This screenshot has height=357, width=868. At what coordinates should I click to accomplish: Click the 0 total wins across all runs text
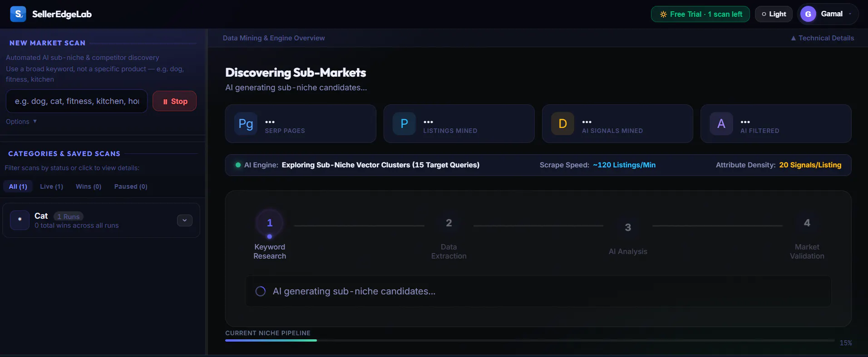(77, 225)
